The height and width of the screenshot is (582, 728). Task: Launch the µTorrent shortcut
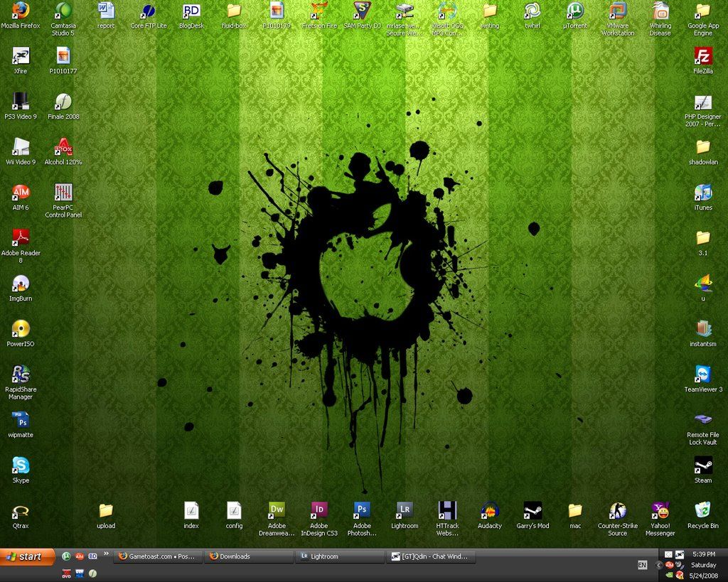[575, 16]
